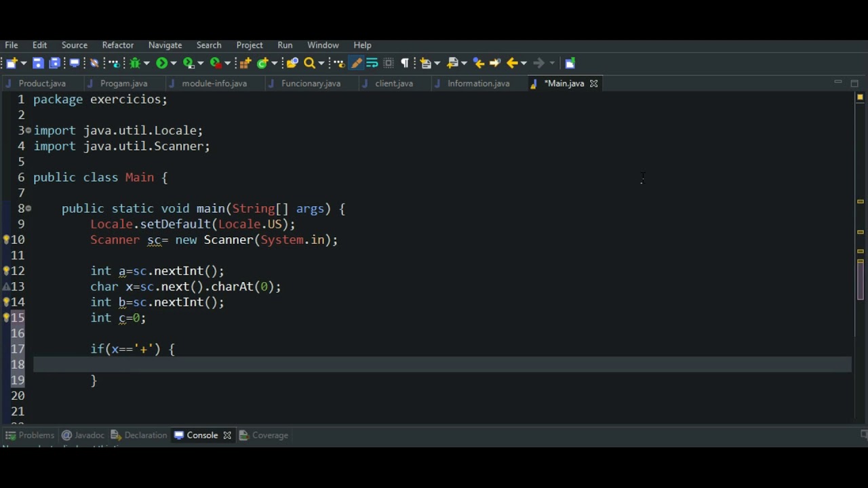Click the Open Type folder icon
Image resolution: width=868 pixels, height=488 pixels.
click(292, 63)
